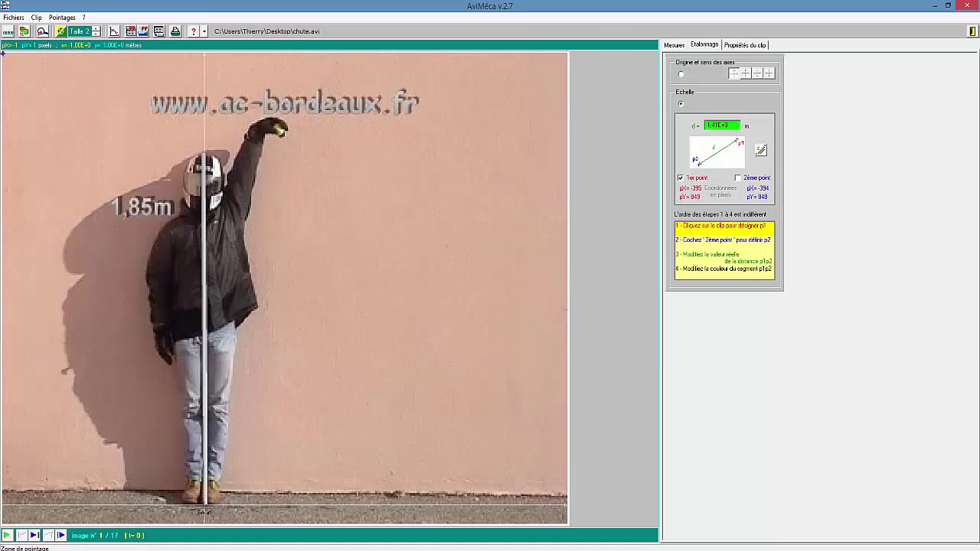Select the zoom magnifier tool in toolbar

(x=42, y=31)
